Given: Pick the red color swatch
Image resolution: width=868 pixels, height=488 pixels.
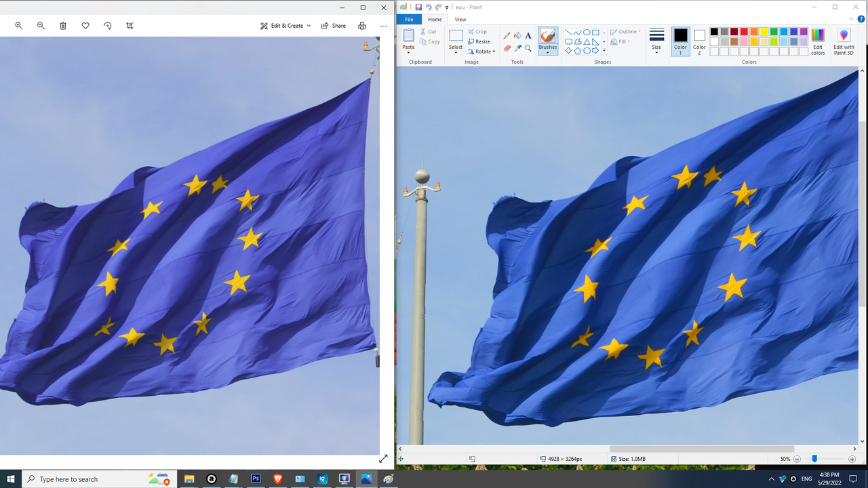Looking at the screenshot, I should pos(744,32).
